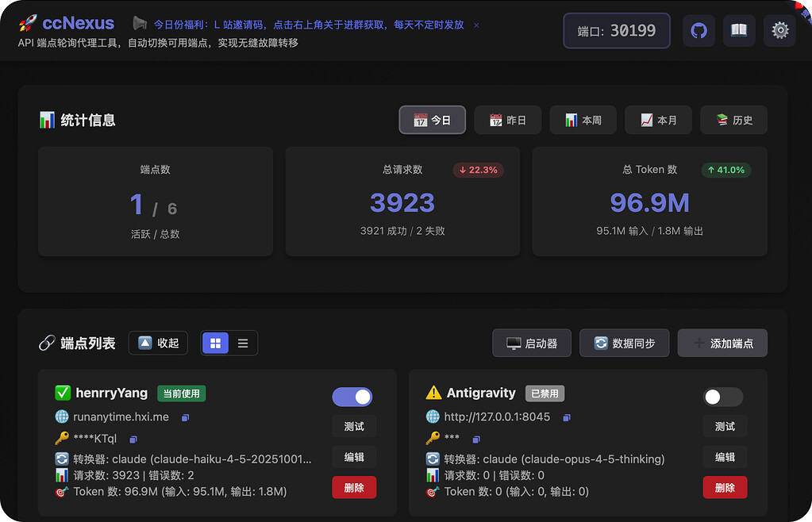
Task: Edit the Antigravity endpoint
Action: 725,457
